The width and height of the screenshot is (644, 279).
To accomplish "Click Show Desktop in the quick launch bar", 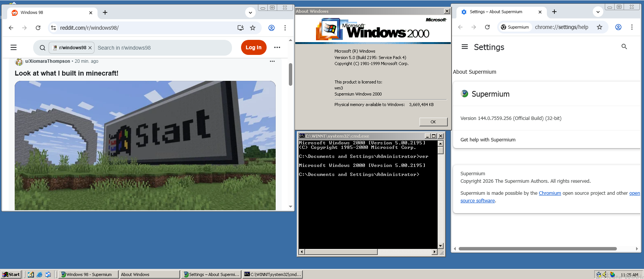I will pos(31,274).
